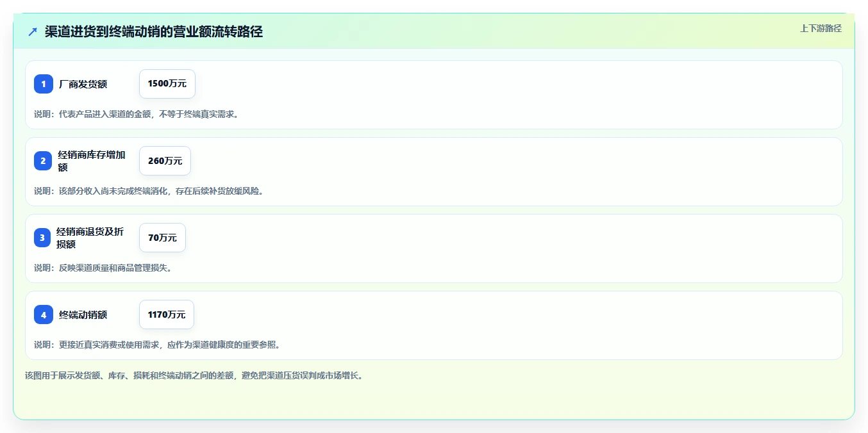The width and height of the screenshot is (868, 433).
Task: Click the 1170万元 value chip
Action: click(167, 315)
